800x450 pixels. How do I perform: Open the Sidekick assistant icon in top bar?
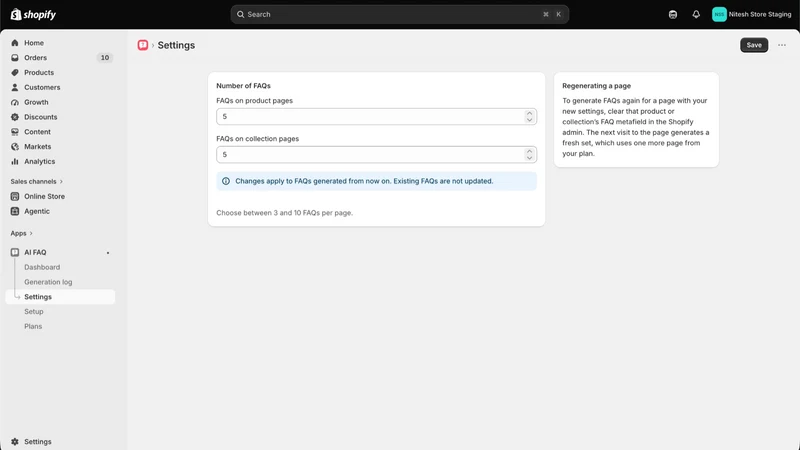[x=673, y=14]
